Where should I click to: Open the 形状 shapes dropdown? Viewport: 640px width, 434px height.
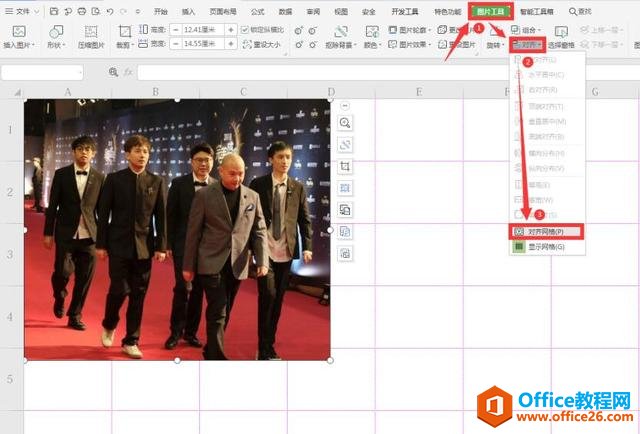click(x=56, y=37)
